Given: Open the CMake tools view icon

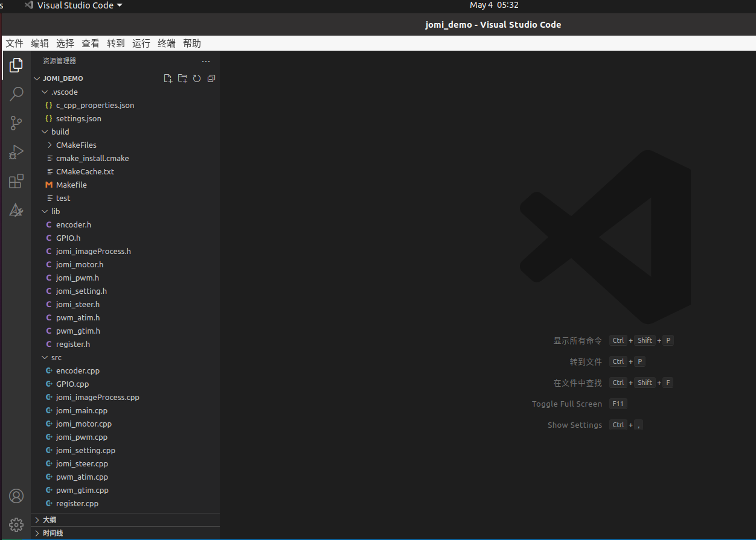Looking at the screenshot, I should pyautogui.click(x=16, y=210).
